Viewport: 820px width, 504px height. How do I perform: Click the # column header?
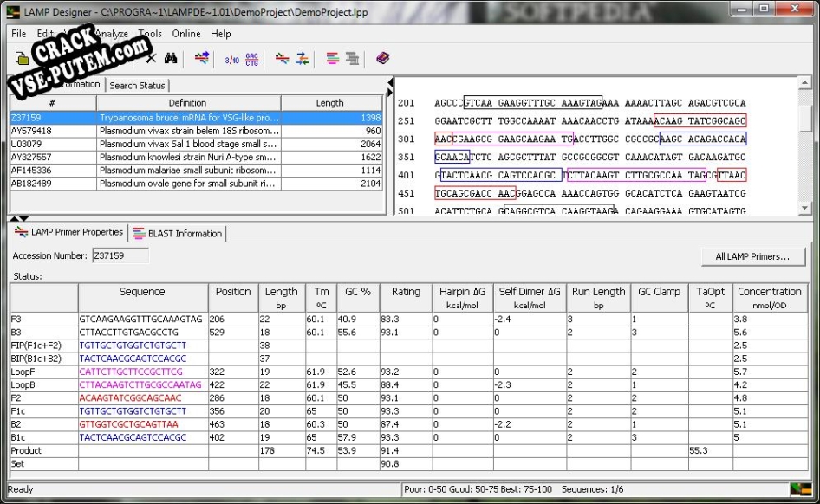[53, 103]
